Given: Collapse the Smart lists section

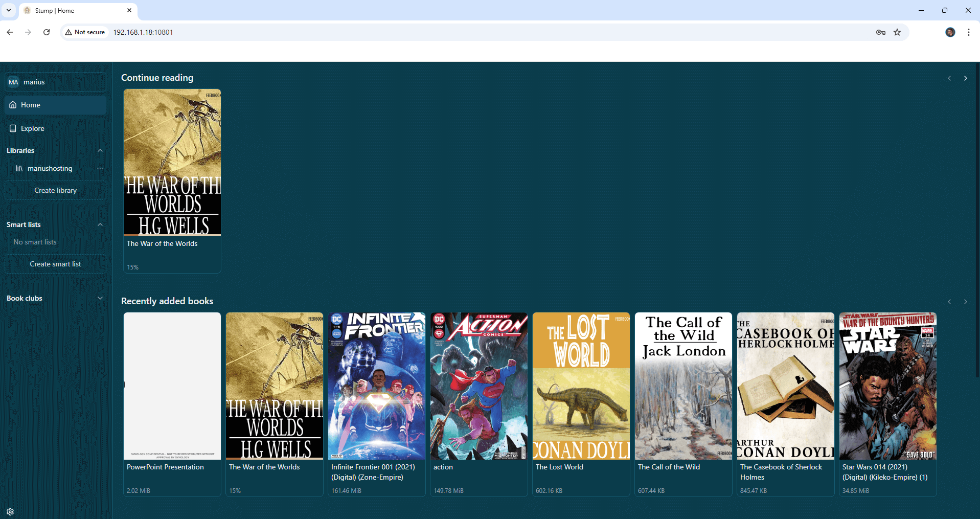Looking at the screenshot, I should [x=100, y=224].
